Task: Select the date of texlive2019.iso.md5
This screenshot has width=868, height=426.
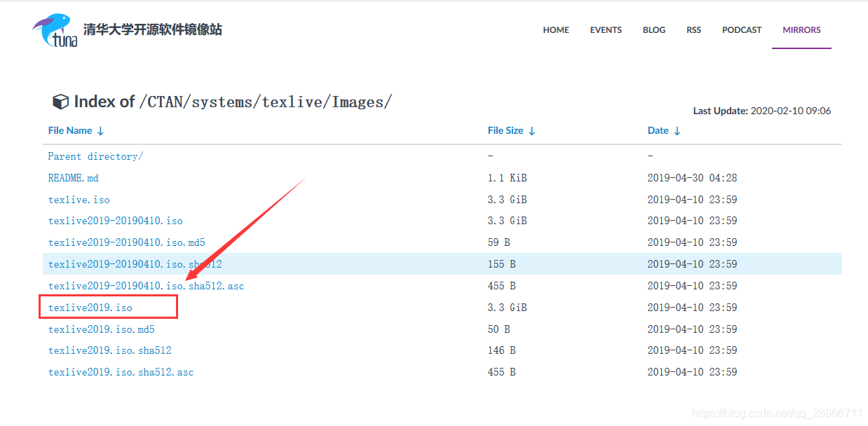Action: [692, 329]
